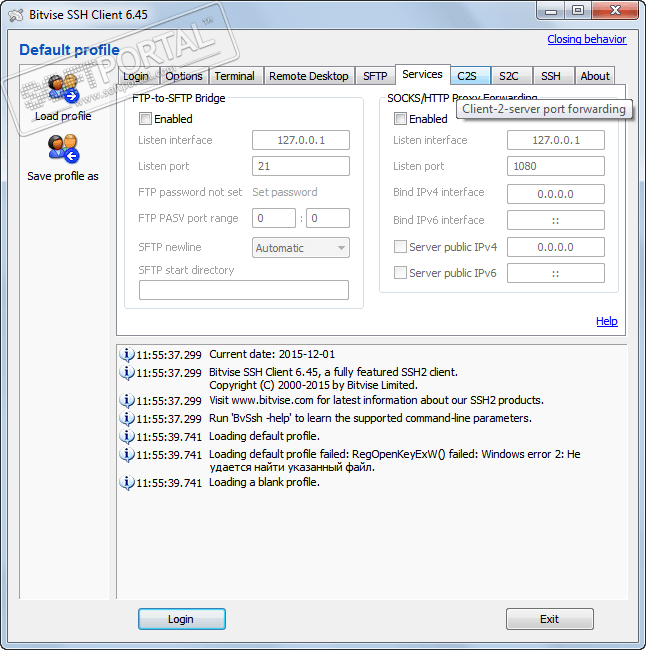The height and width of the screenshot is (650, 646).
Task: Toggle the Server public IPv4 checkbox
Action: tap(400, 247)
